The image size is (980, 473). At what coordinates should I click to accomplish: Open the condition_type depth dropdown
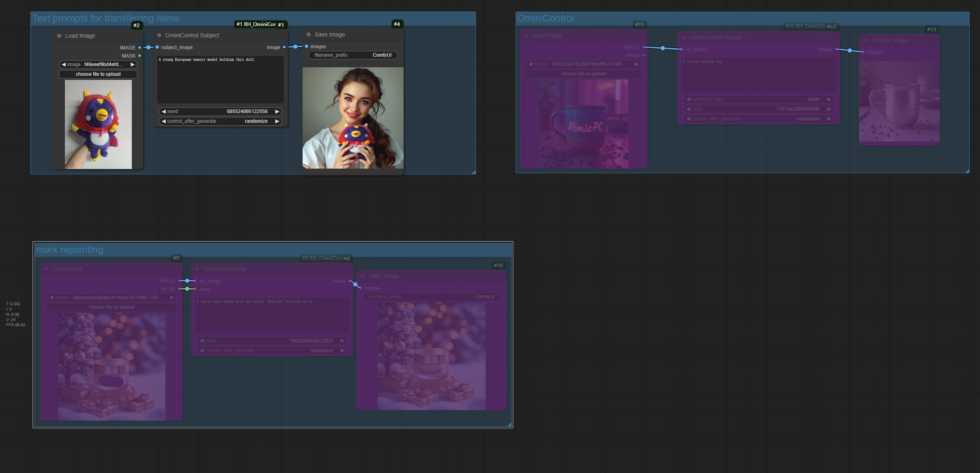[758, 99]
